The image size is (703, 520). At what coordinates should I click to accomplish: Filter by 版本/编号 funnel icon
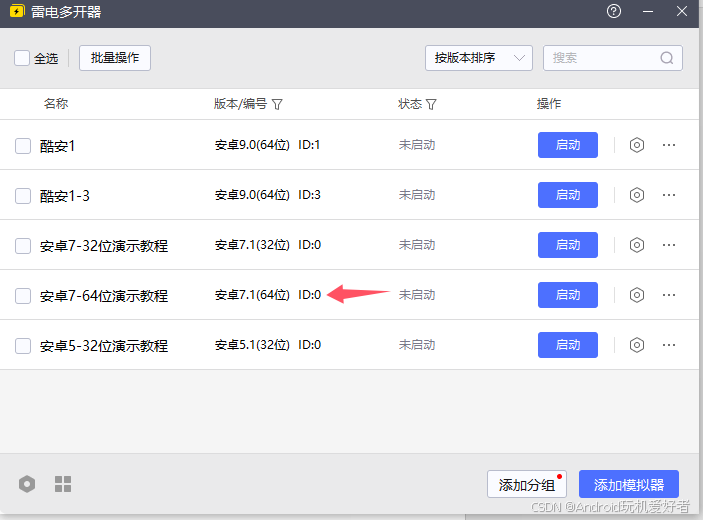(x=278, y=104)
